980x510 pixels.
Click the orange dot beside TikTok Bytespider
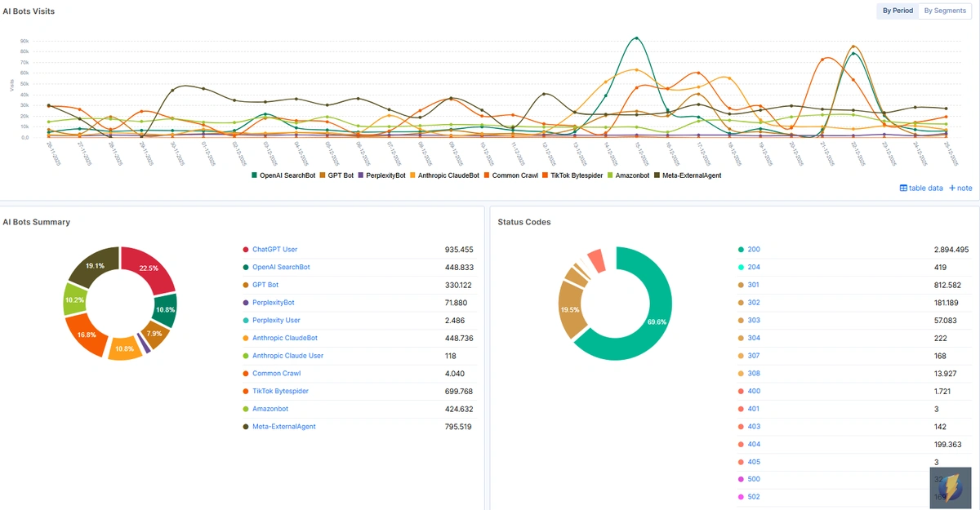pos(245,392)
